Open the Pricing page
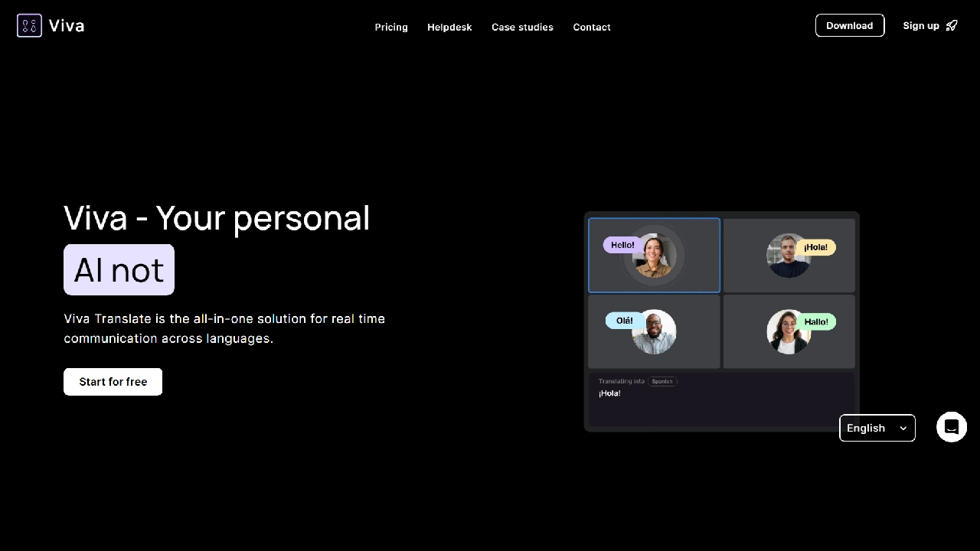Viewport: 980px width, 551px height. point(391,27)
